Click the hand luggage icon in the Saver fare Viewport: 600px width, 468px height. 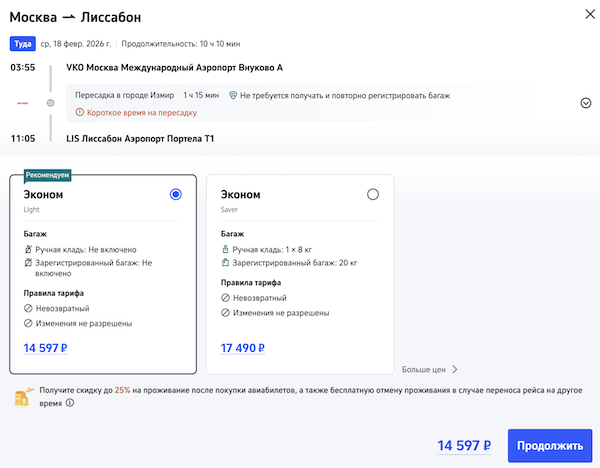(x=225, y=249)
